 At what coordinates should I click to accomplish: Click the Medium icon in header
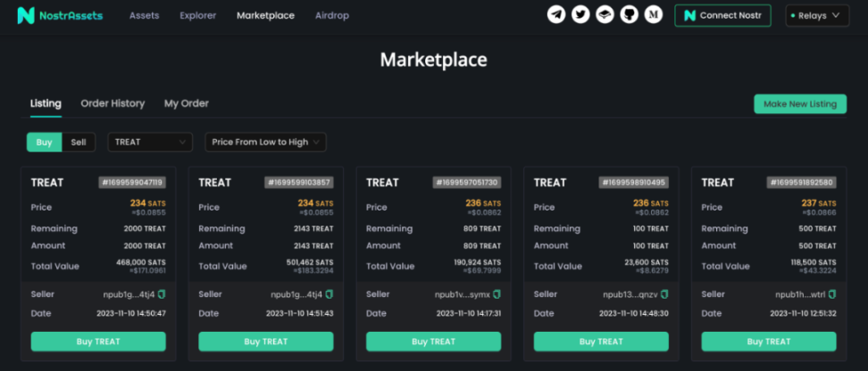[653, 15]
